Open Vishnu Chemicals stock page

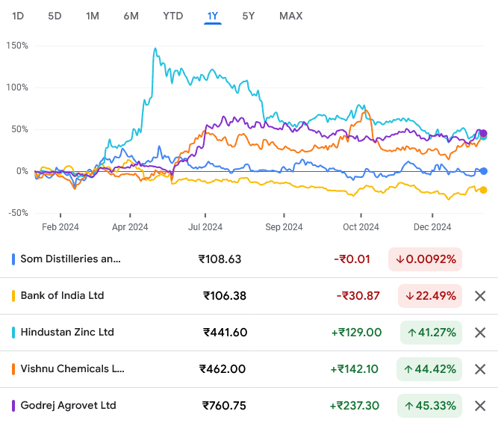pos(72,369)
